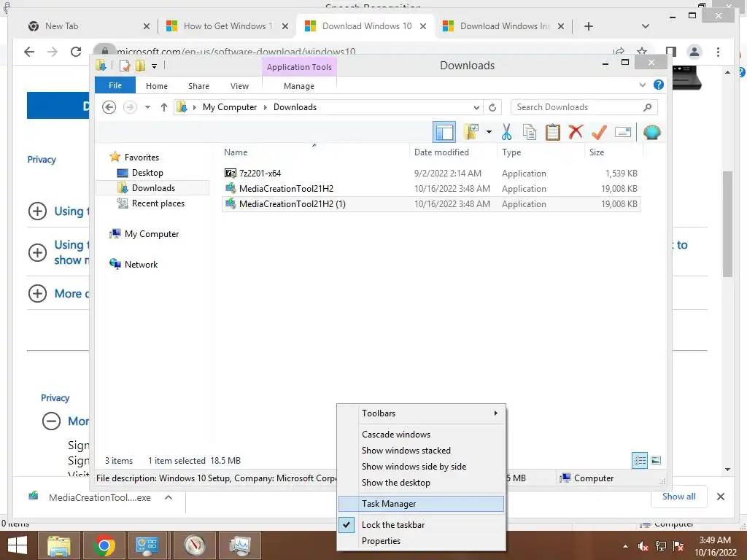
Task: Click the Paste clipboard icon
Action: 553,132
